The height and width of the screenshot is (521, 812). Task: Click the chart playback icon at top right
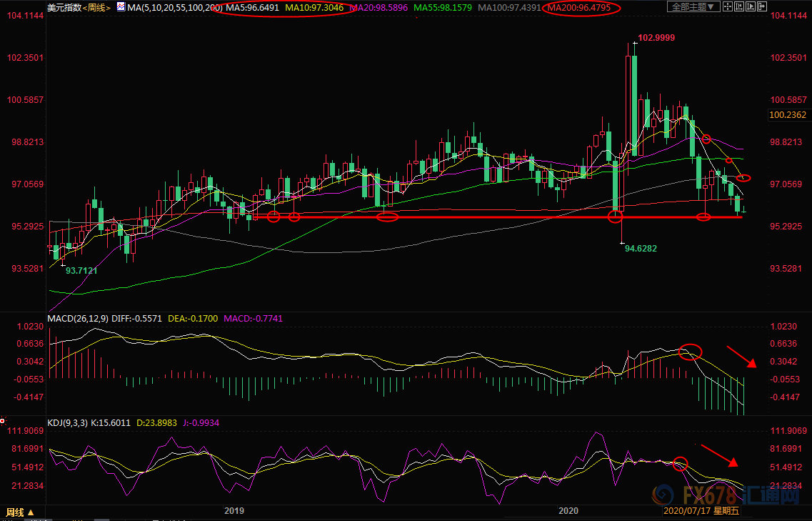coord(751,6)
